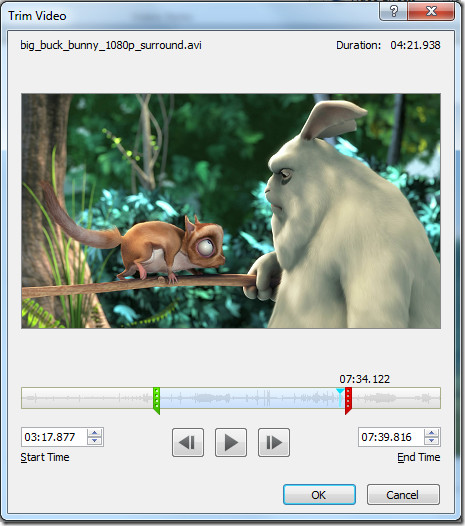Screen dimensions: 465x526
Task: Click the Next Frame button
Action: point(274,442)
